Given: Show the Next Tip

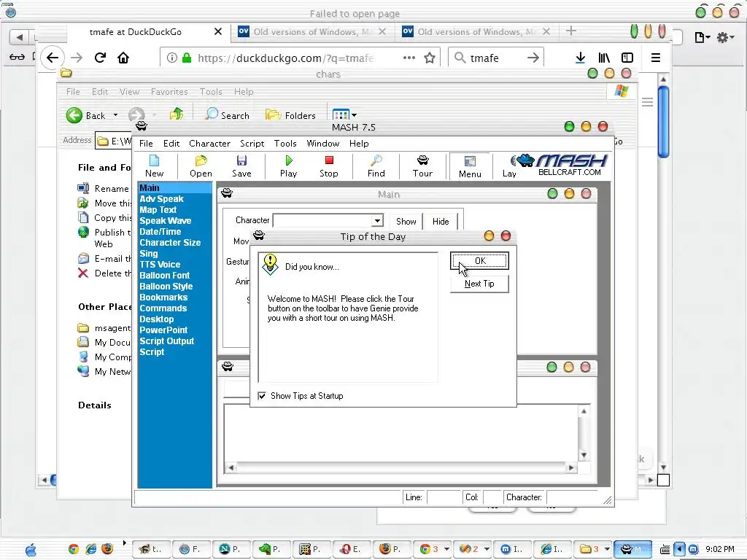Looking at the screenshot, I should click(x=479, y=284).
